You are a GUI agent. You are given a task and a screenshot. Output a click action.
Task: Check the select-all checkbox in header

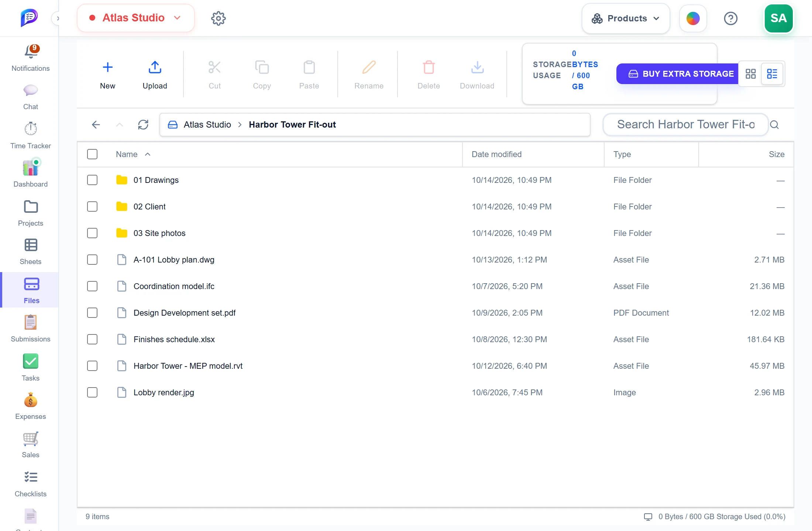coord(92,154)
